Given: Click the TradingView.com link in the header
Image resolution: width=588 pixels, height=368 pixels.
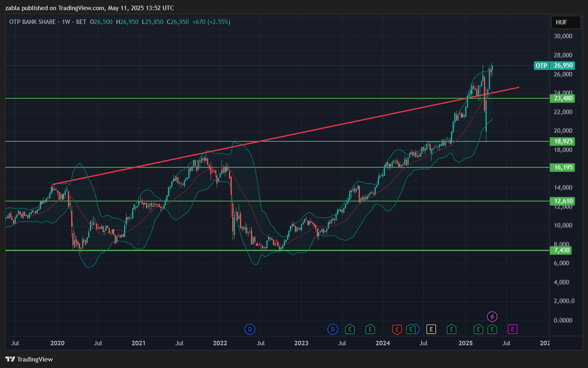Looking at the screenshot, I should [81, 8].
